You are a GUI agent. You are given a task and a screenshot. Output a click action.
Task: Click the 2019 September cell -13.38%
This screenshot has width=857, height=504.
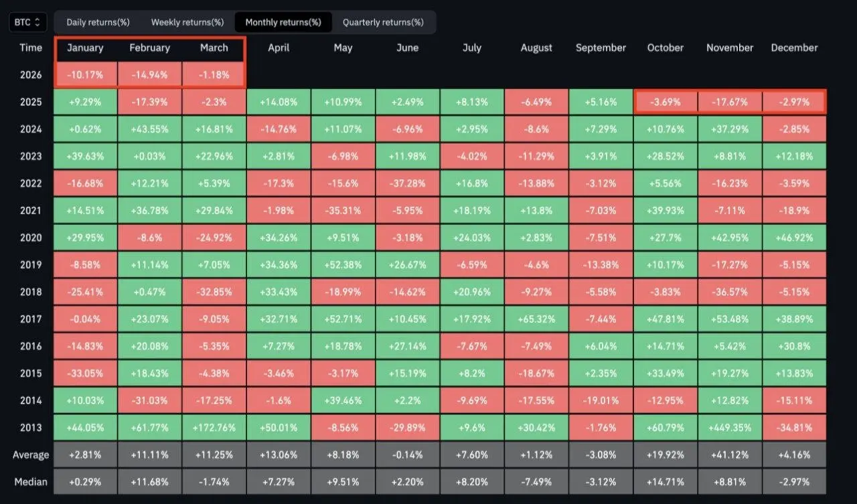[601, 264]
